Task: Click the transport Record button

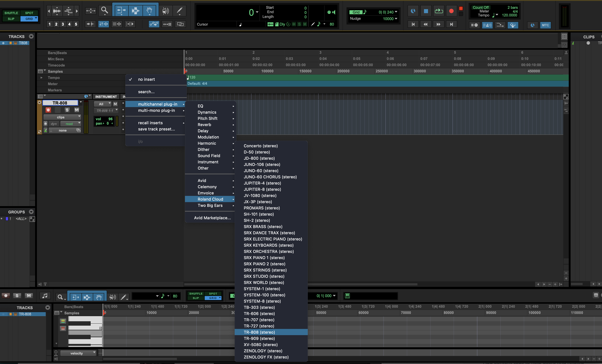Action: [451, 11]
